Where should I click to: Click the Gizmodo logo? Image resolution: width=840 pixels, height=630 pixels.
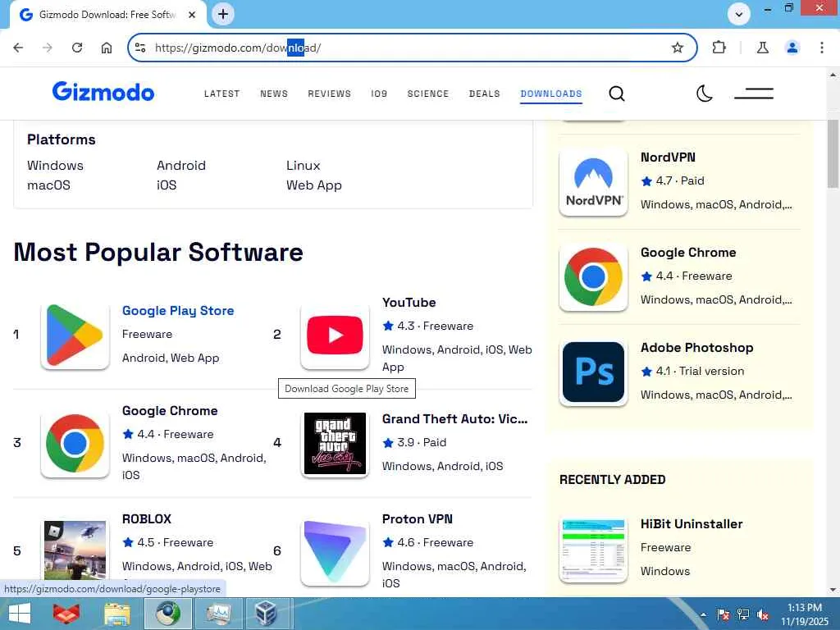coord(103,92)
